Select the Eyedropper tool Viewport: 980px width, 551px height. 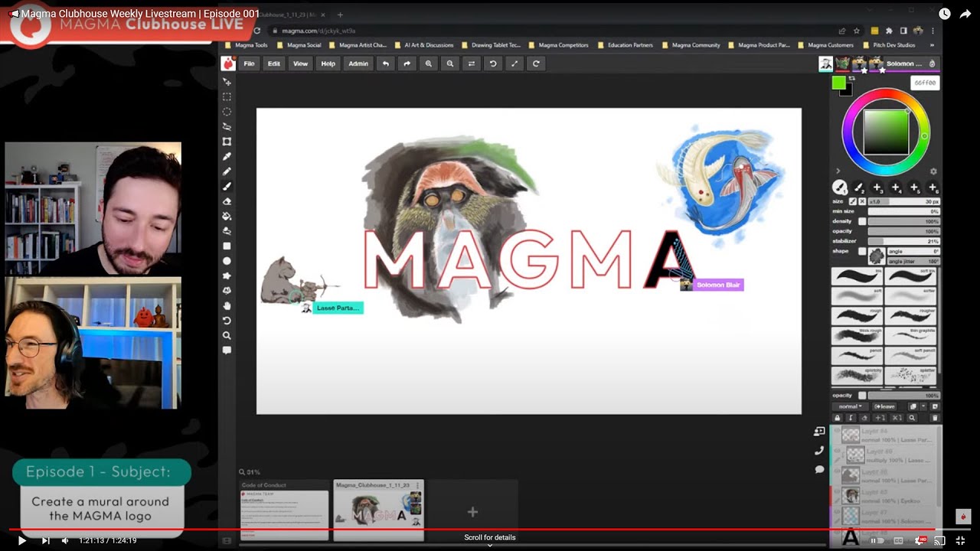pos(227,156)
